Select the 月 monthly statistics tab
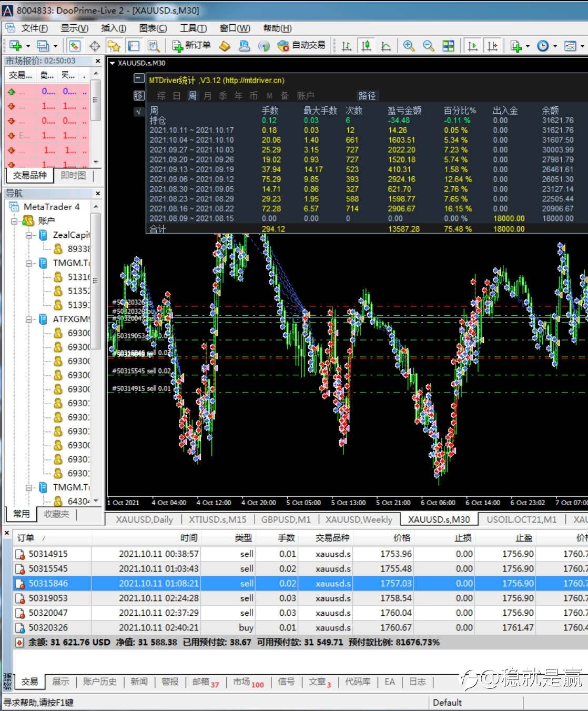This screenshot has height=711, width=588. 207,96
